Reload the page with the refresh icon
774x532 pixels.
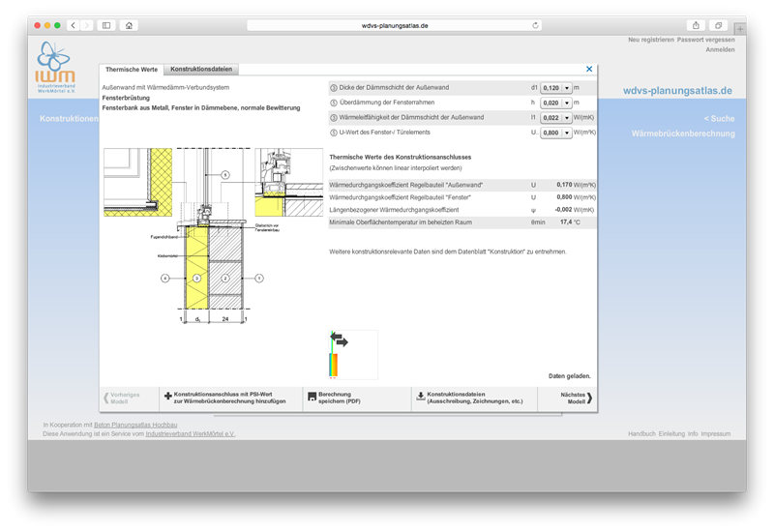click(x=535, y=25)
